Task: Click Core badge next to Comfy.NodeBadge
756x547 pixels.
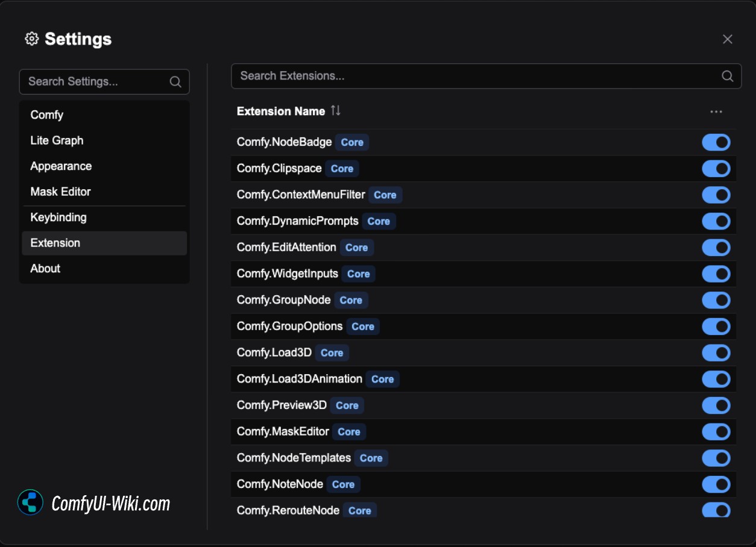Action: click(352, 143)
